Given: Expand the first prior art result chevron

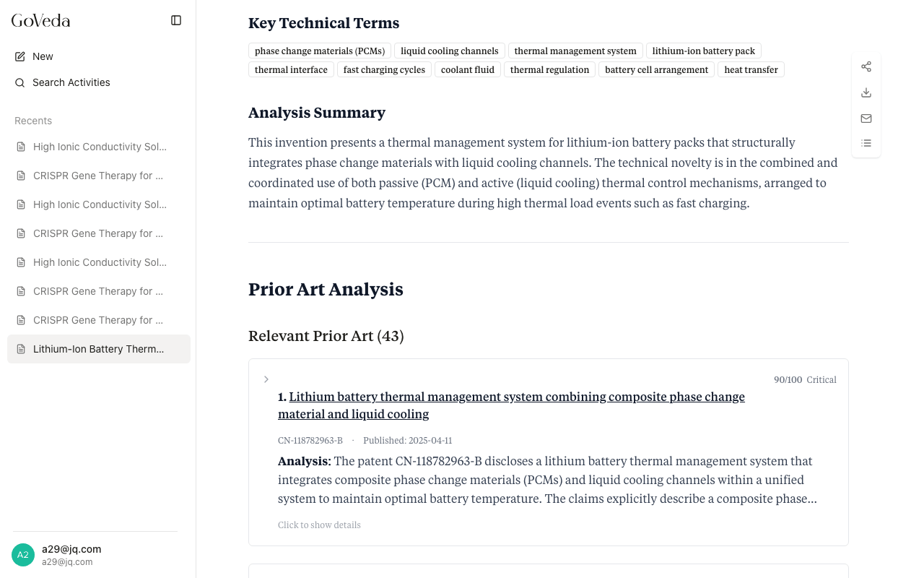Looking at the screenshot, I should pyautogui.click(x=266, y=379).
